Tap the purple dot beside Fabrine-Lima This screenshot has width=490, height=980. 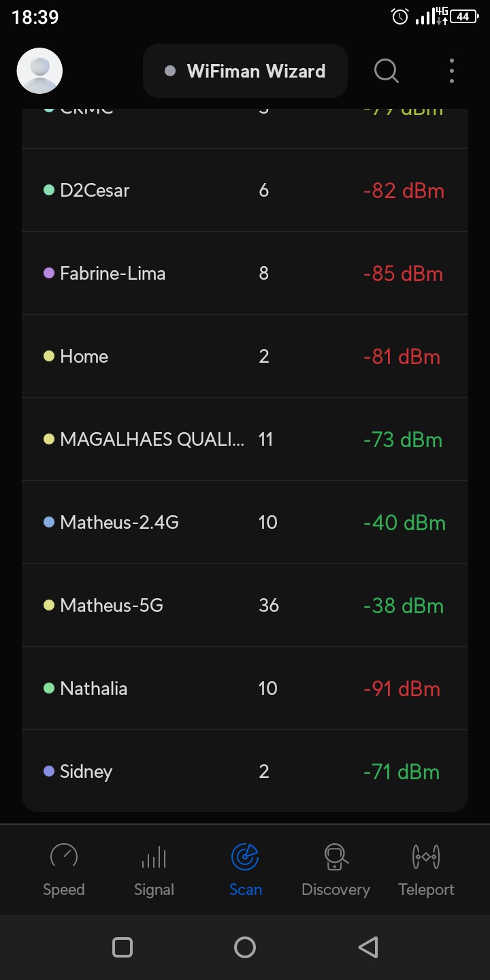coord(49,273)
